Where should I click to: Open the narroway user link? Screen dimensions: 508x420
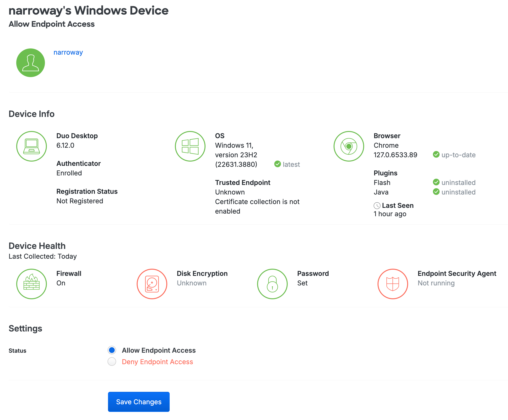(x=68, y=52)
